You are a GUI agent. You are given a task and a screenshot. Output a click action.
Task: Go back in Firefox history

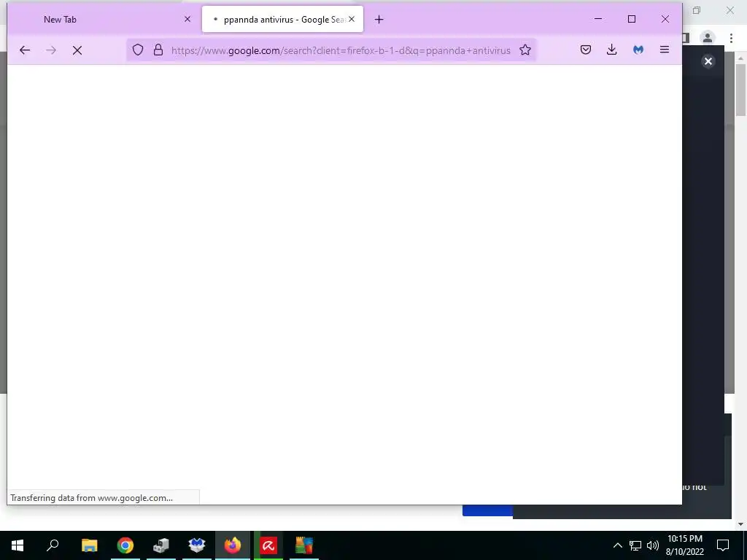[25, 50]
